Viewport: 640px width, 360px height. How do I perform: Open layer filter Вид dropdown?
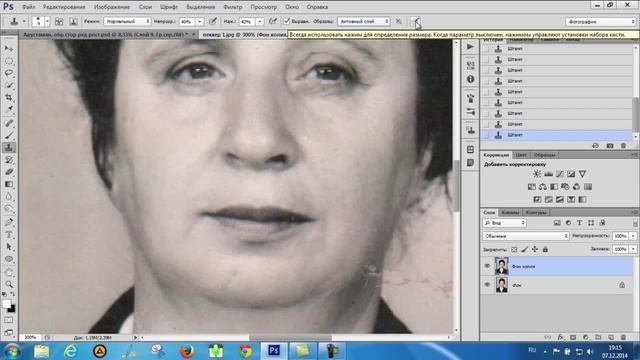[505, 223]
